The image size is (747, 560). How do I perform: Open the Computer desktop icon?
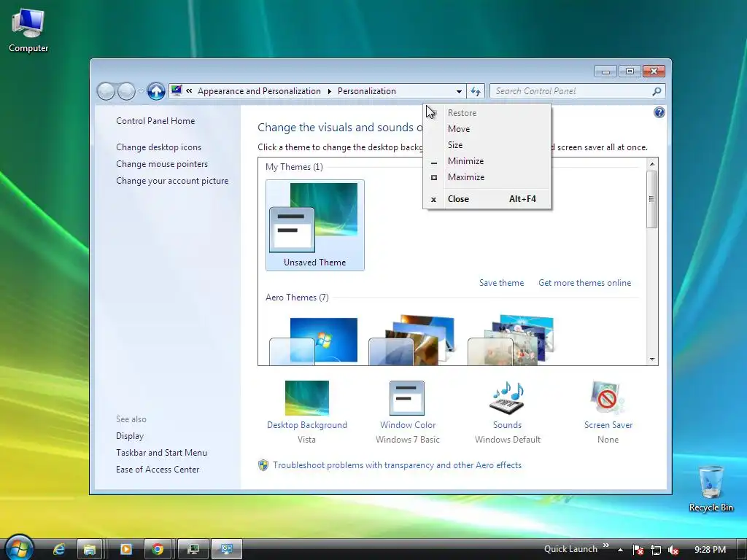click(28, 31)
